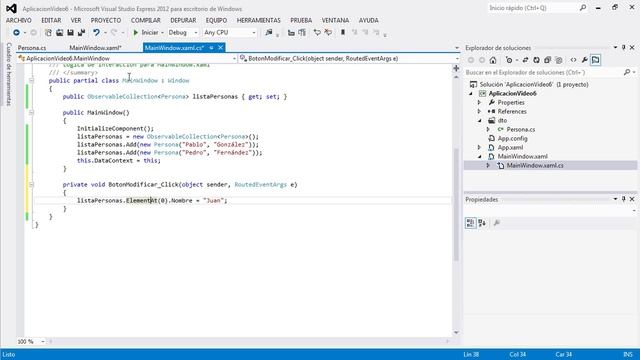Click the Solution Explorer search field
This screenshot has height=360, width=640.
[545, 72]
